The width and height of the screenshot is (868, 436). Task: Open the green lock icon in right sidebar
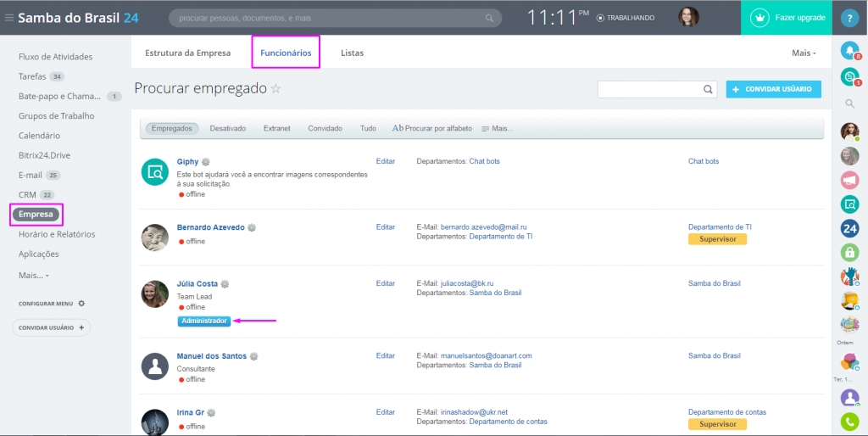tap(849, 253)
